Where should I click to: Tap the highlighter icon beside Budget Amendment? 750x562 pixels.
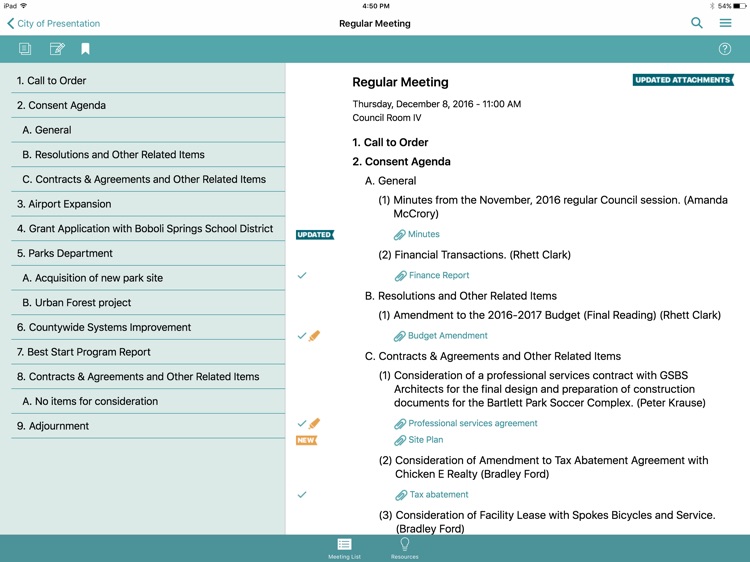tap(314, 335)
